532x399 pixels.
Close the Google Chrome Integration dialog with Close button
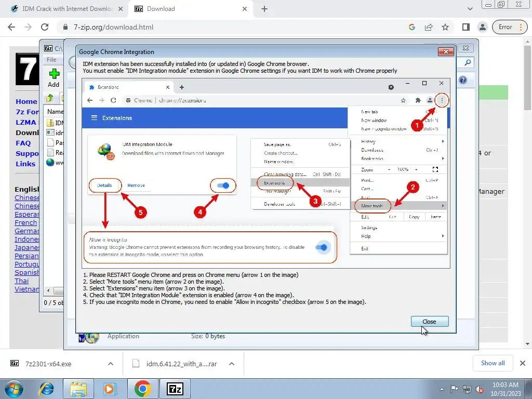[x=430, y=321]
